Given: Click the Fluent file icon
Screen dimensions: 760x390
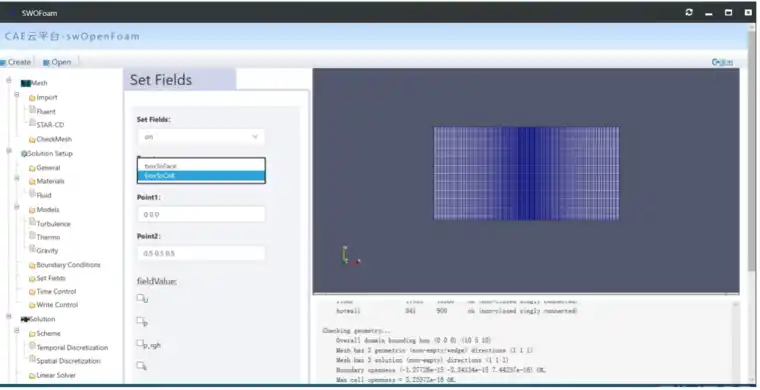Looking at the screenshot, I should click(32, 110).
